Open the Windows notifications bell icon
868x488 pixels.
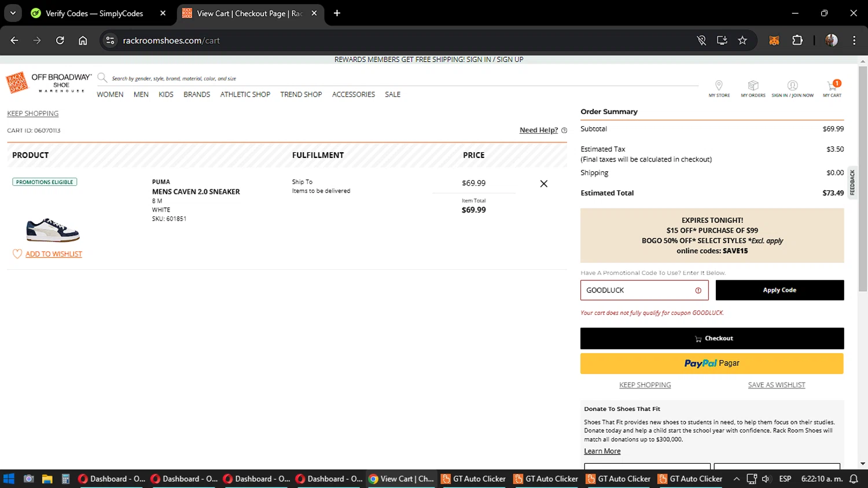(854, 479)
